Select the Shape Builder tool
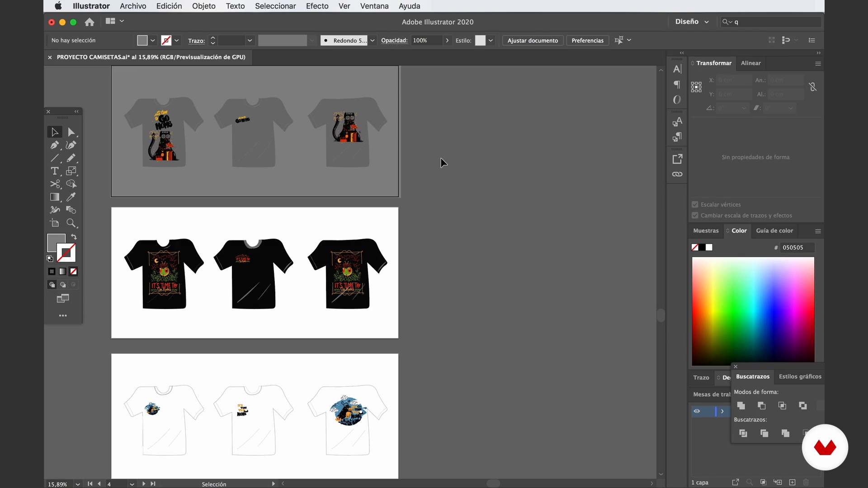 (x=71, y=184)
